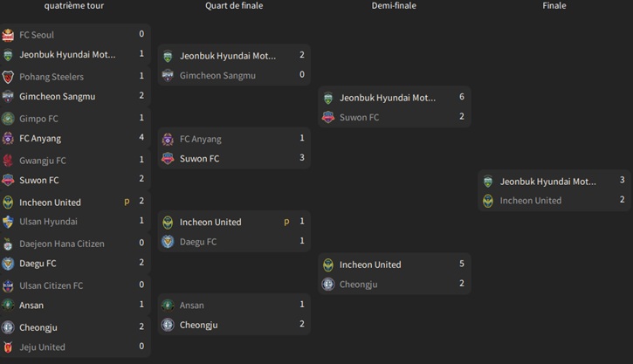This screenshot has width=633, height=364.
Task: Open Incheon United in the semi-final
Action: coord(370,264)
